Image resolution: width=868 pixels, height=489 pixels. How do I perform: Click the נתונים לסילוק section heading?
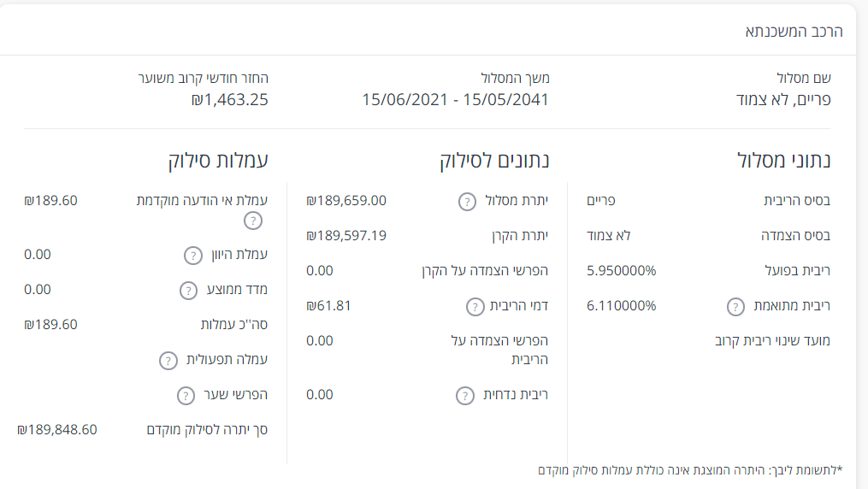494,160
